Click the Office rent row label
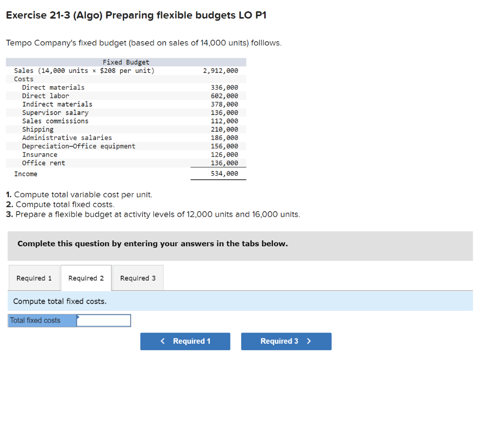The height and width of the screenshot is (448, 501). pos(44,163)
